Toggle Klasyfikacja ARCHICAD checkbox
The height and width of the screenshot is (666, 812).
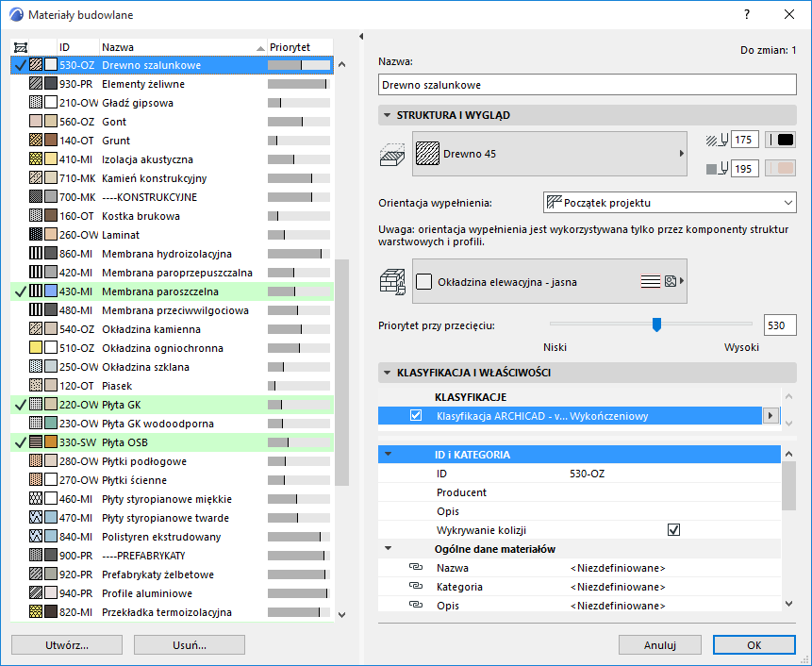pos(415,415)
